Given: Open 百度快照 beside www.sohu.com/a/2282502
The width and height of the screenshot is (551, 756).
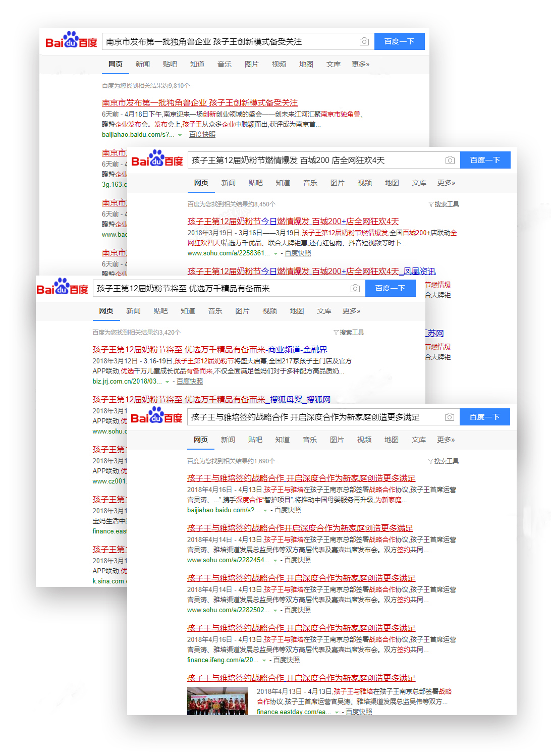Looking at the screenshot, I should pos(297,610).
